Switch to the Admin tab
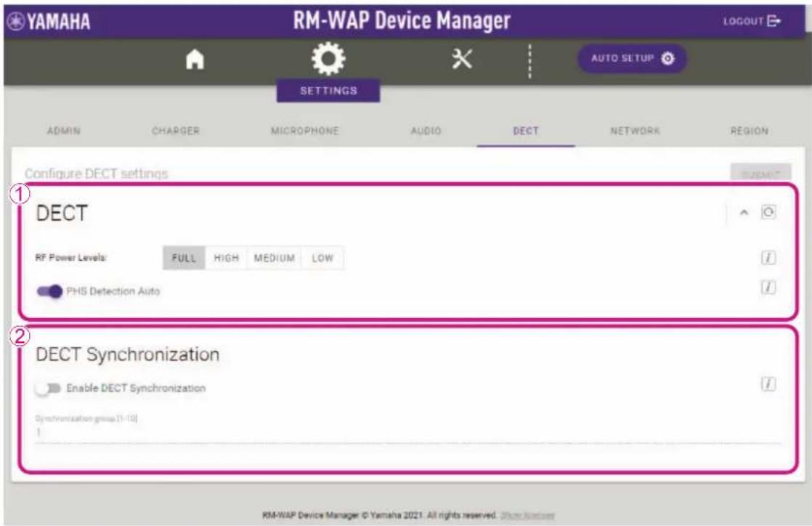The image size is (812, 526). coord(64,131)
